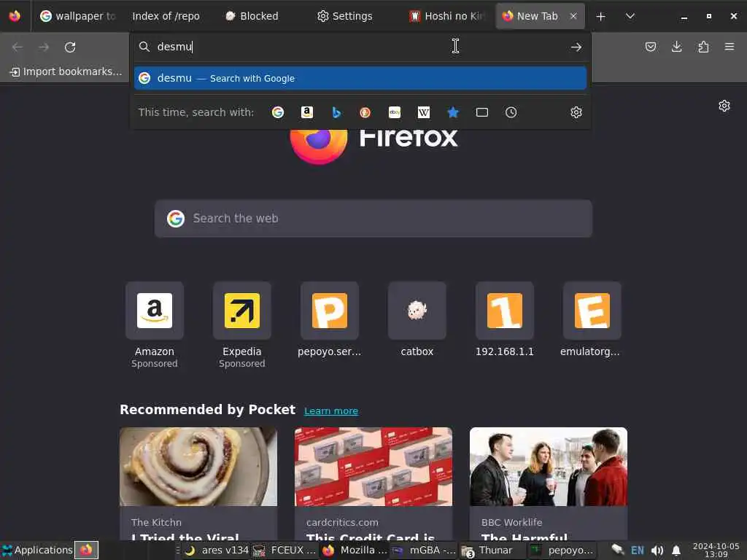Close the New Tab tab
Image resolution: width=747 pixels, height=560 pixels.
[x=573, y=16]
